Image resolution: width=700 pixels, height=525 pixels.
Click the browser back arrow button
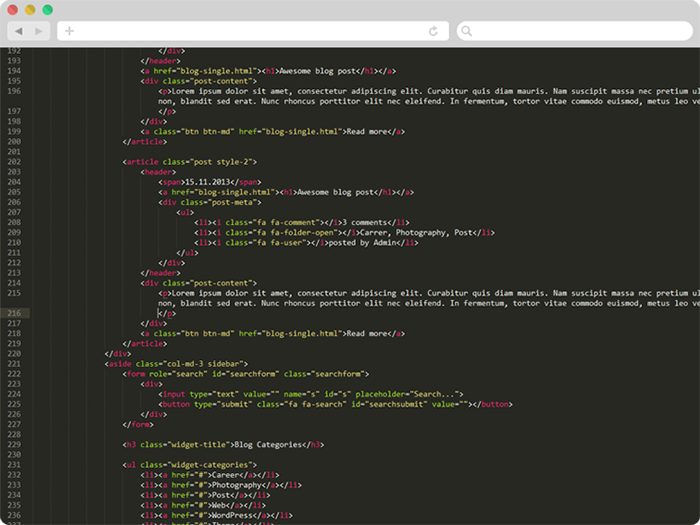tap(19, 31)
